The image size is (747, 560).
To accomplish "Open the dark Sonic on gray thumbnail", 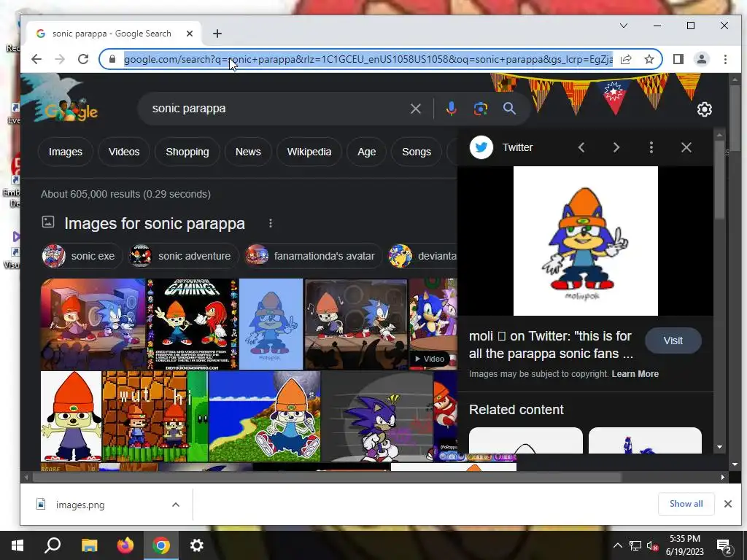I will coord(377,416).
